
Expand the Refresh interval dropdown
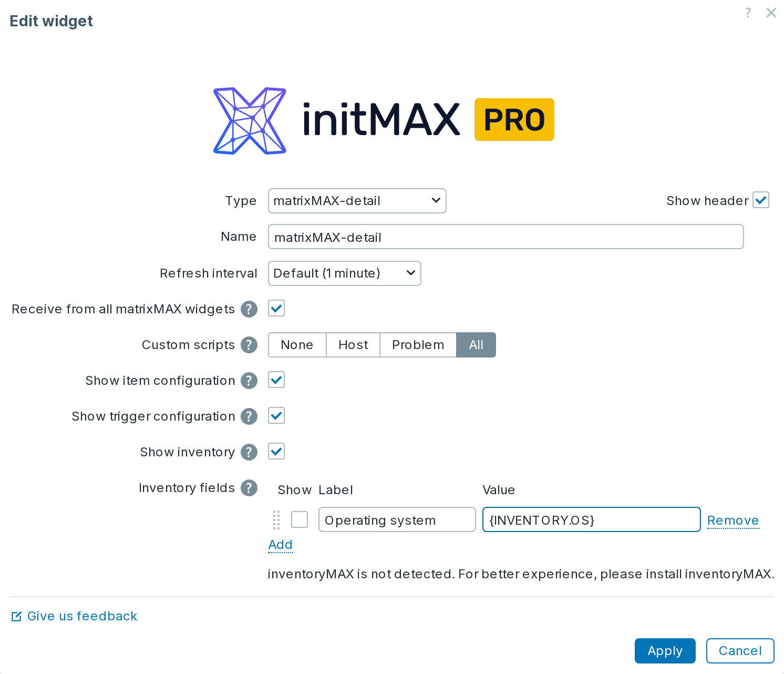[345, 273]
